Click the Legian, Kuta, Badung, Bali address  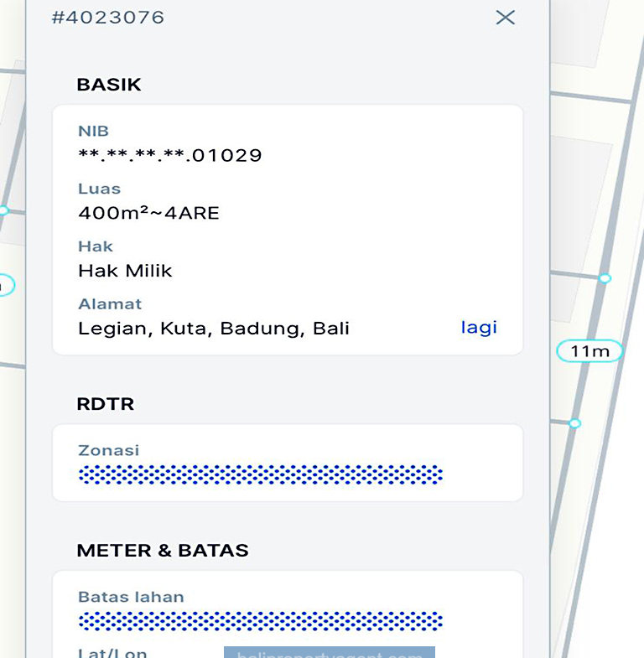pos(214,328)
